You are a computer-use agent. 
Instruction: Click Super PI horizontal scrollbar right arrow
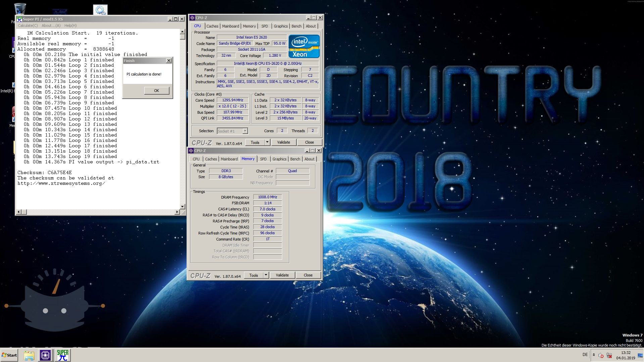coord(177,212)
